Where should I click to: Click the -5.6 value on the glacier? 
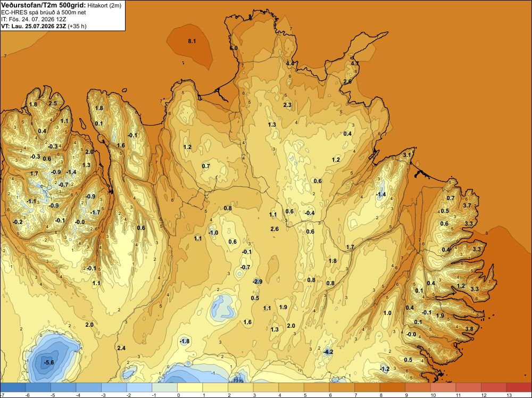[49, 362]
